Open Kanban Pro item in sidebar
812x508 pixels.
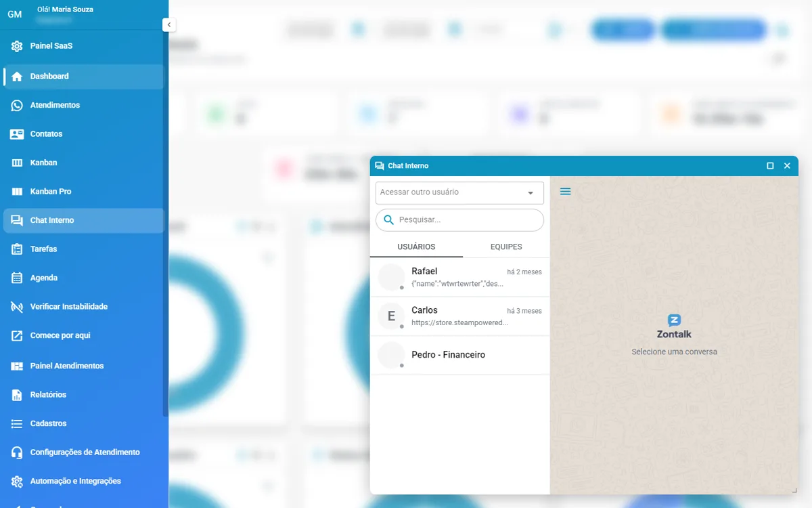pyautogui.click(x=83, y=192)
